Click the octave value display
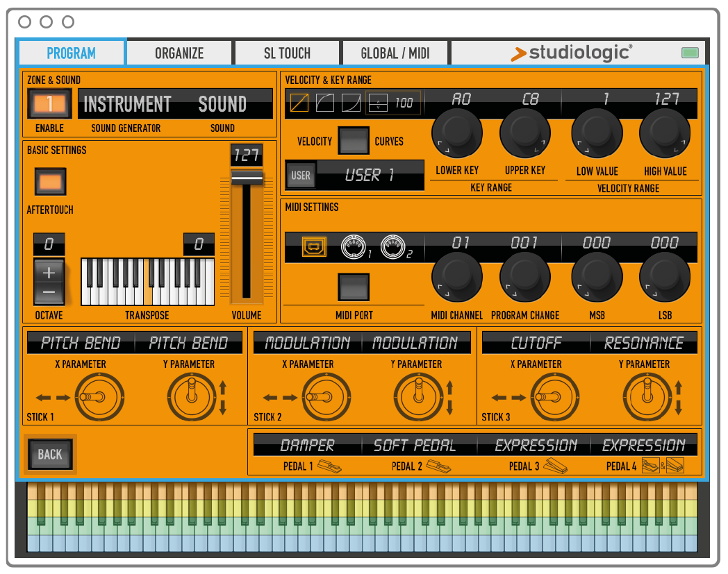Screen dimensions: 728x574 [49, 244]
